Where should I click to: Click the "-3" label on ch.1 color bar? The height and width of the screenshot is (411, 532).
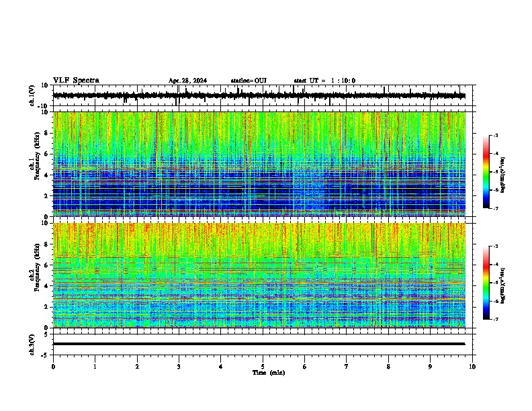click(496, 135)
